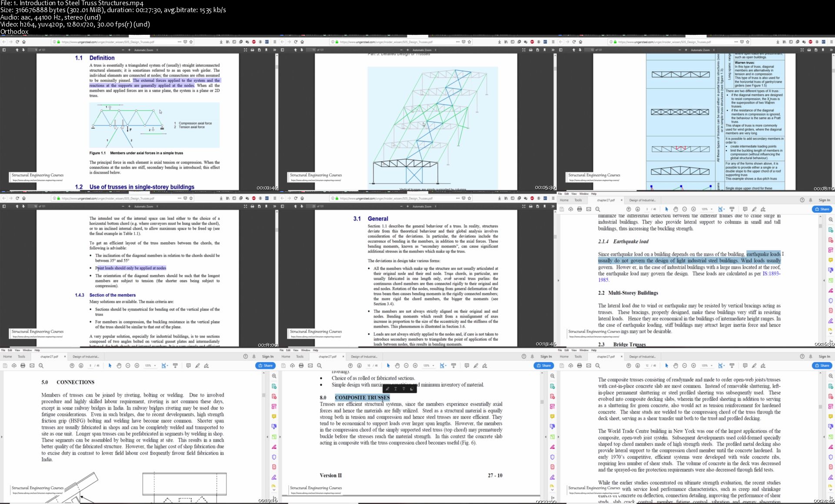
Task: Open Automatic Zoom dropdown in Definition page viewer
Action: pyautogui.click(x=146, y=50)
